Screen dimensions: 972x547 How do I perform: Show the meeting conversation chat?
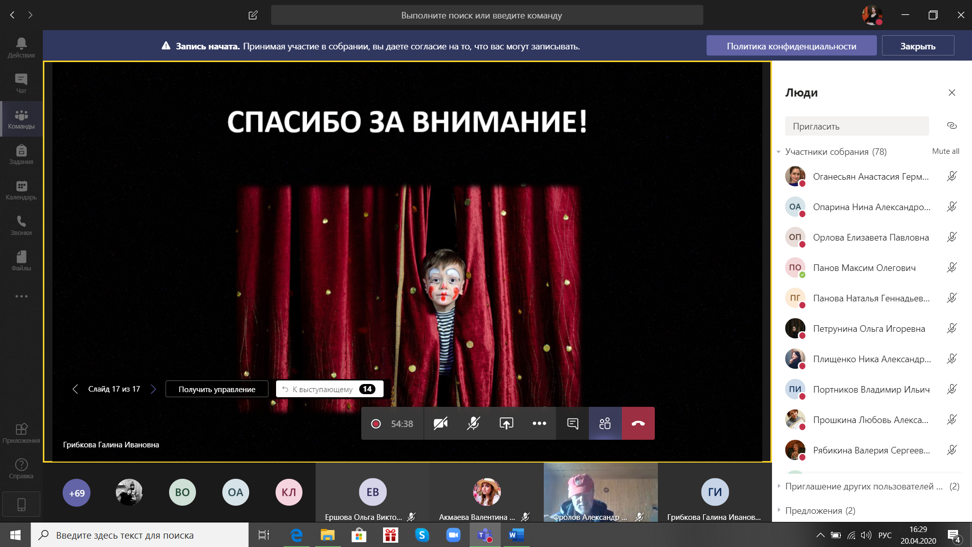572,424
